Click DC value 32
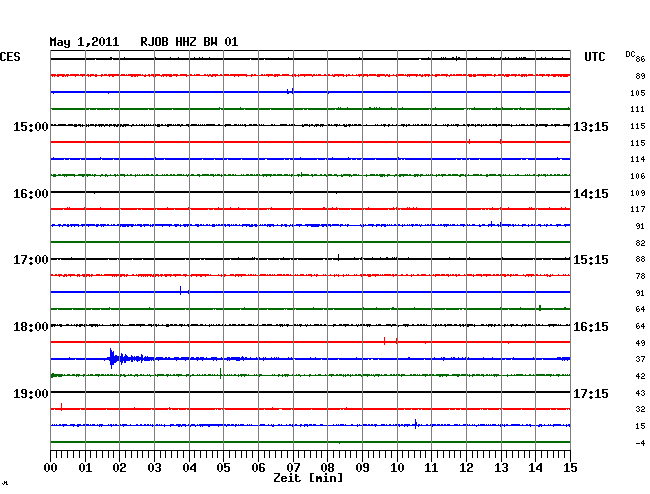Image resolution: width=650 pixels, height=494 pixels. (640, 409)
